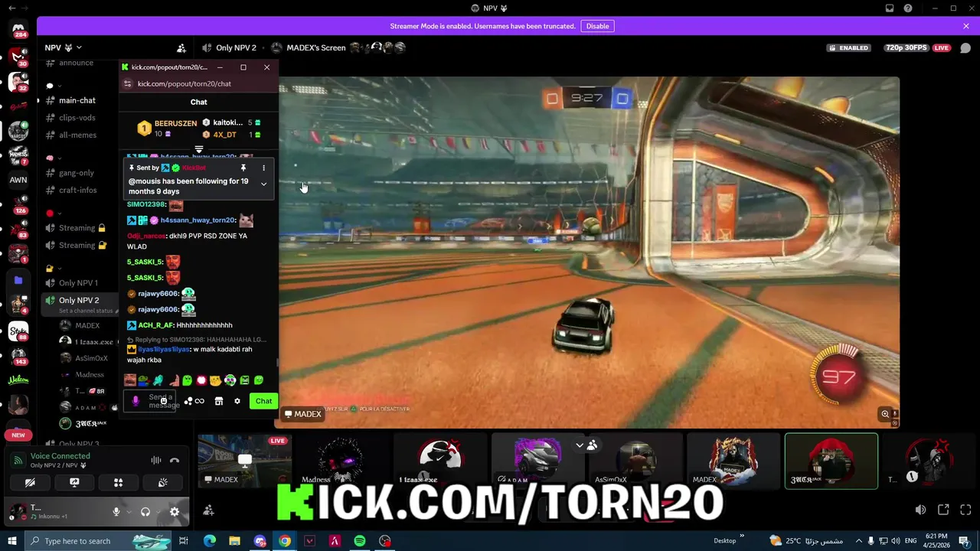Screen dimensions: 980x551
Task: Show chat bubble icon at top right
Action: click(x=965, y=47)
